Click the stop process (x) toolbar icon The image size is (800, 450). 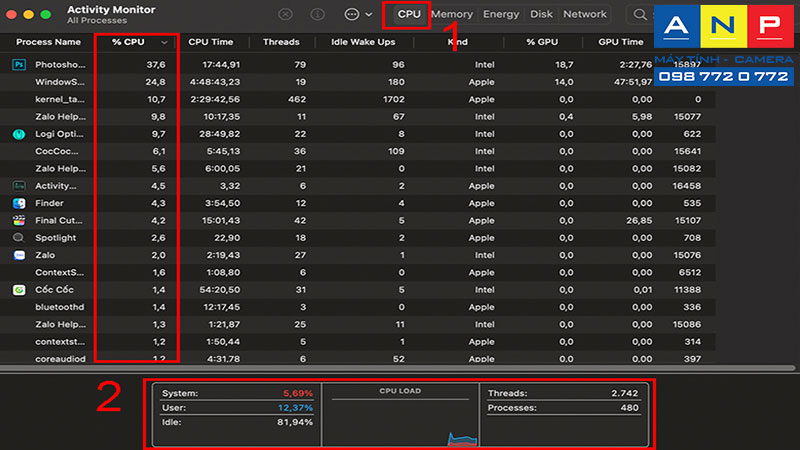pyautogui.click(x=285, y=14)
